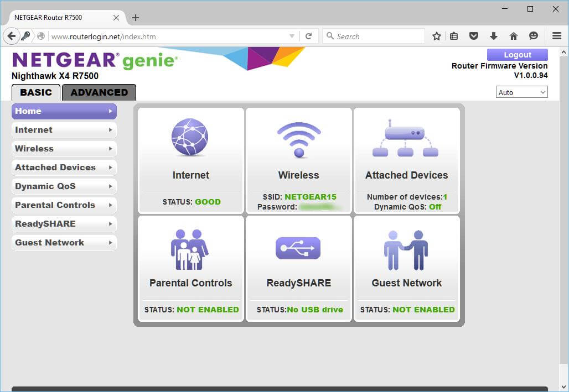Image resolution: width=569 pixels, height=392 pixels.
Task: Open a new browser tab
Action: coord(136,18)
